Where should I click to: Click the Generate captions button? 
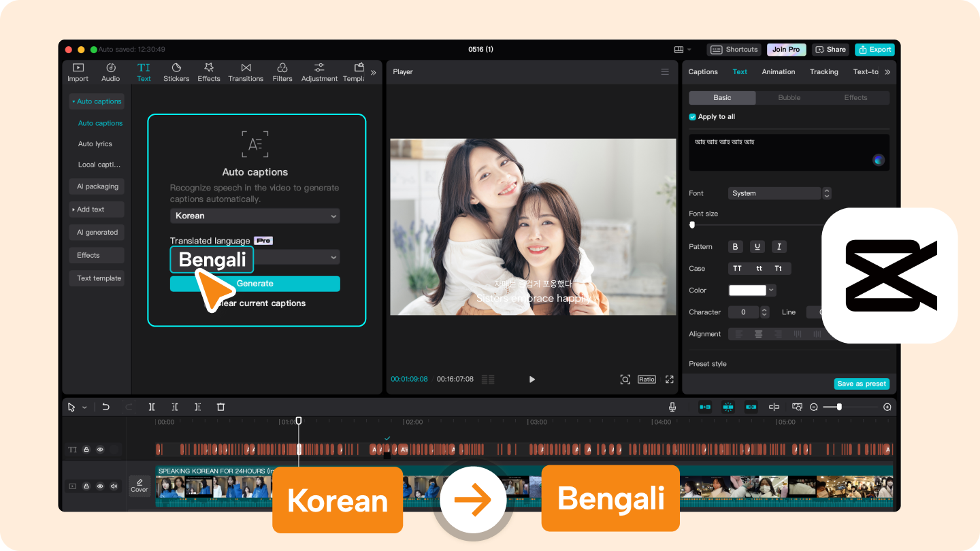click(x=255, y=284)
